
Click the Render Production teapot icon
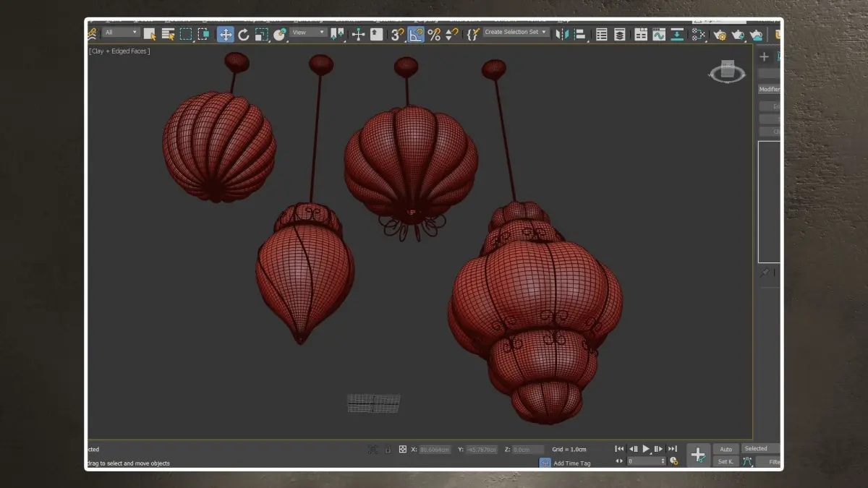coord(756,34)
